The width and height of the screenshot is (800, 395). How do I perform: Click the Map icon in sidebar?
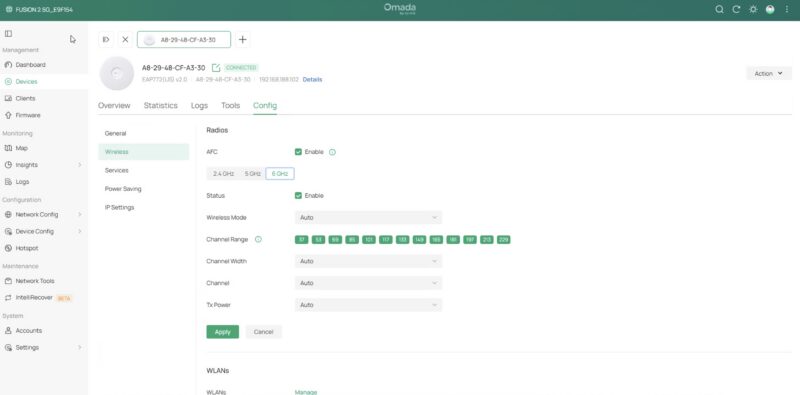tap(8, 148)
